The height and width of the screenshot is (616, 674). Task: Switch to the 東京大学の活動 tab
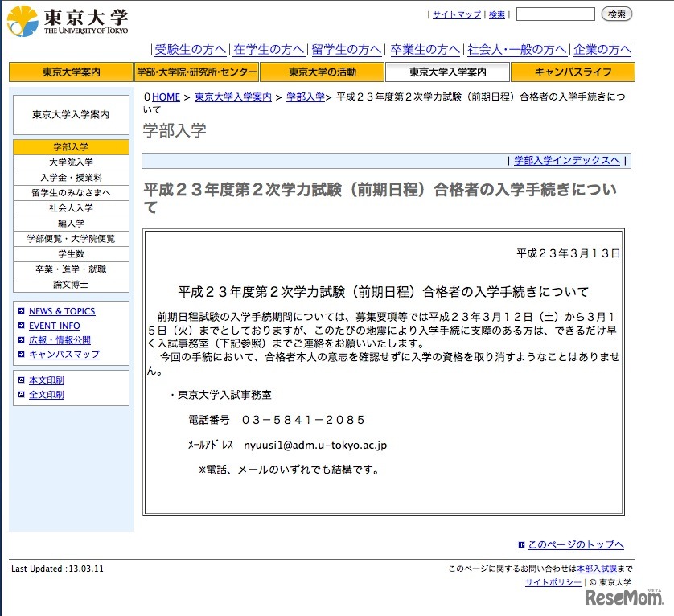tap(321, 72)
